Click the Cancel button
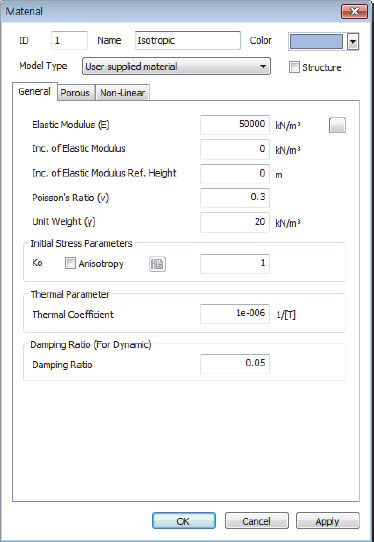Viewport: 374px width, 542px height. point(256,521)
